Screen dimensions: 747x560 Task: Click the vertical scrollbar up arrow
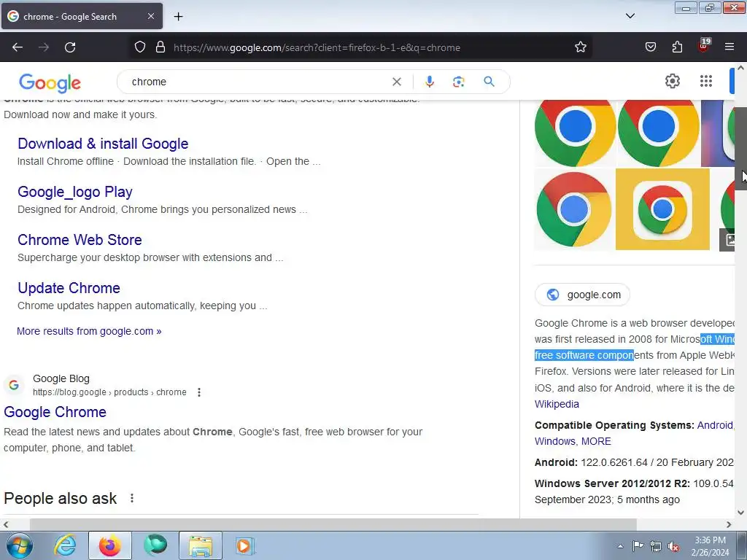point(740,68)
